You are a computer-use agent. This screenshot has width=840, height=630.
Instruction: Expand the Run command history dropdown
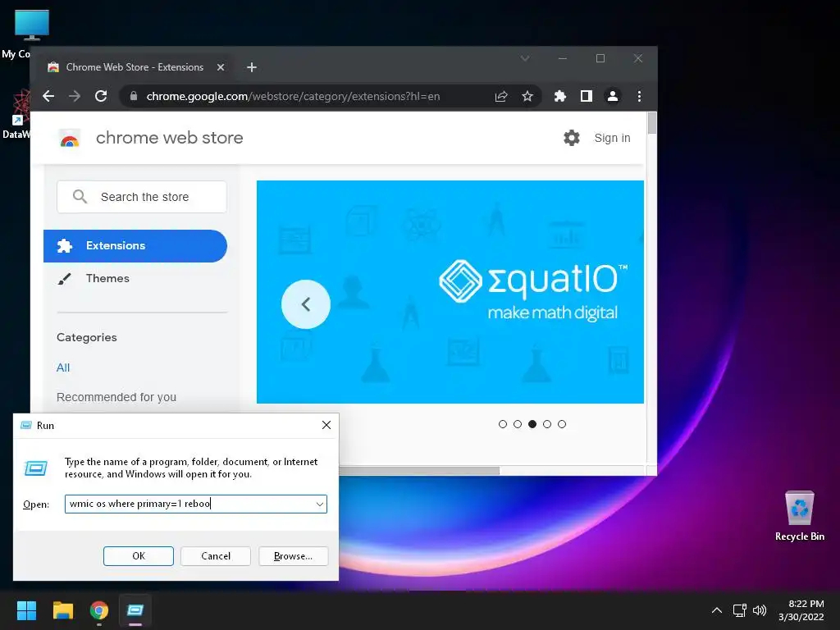point(320,504)
